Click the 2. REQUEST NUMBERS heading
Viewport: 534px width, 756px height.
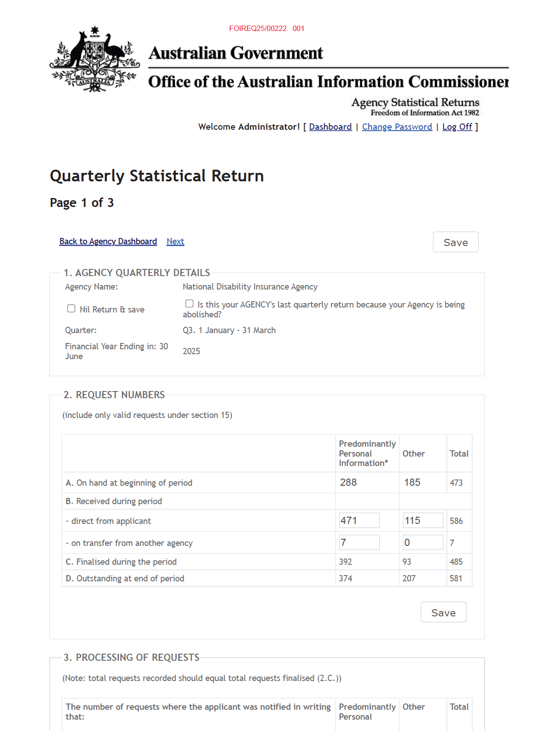(114, 395)
